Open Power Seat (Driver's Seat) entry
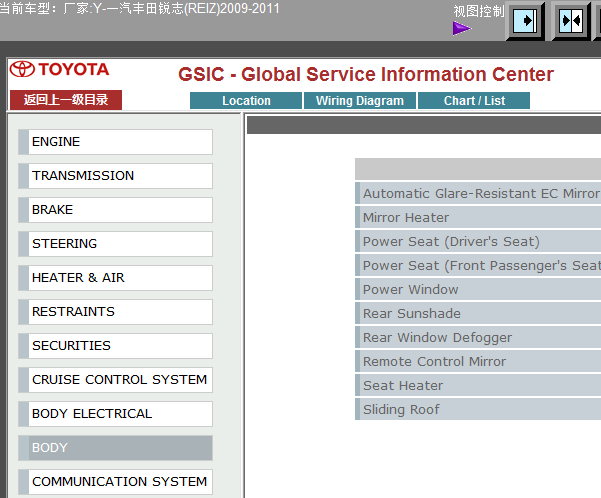The width and height of the screenshot is (601, 498). 478,242
